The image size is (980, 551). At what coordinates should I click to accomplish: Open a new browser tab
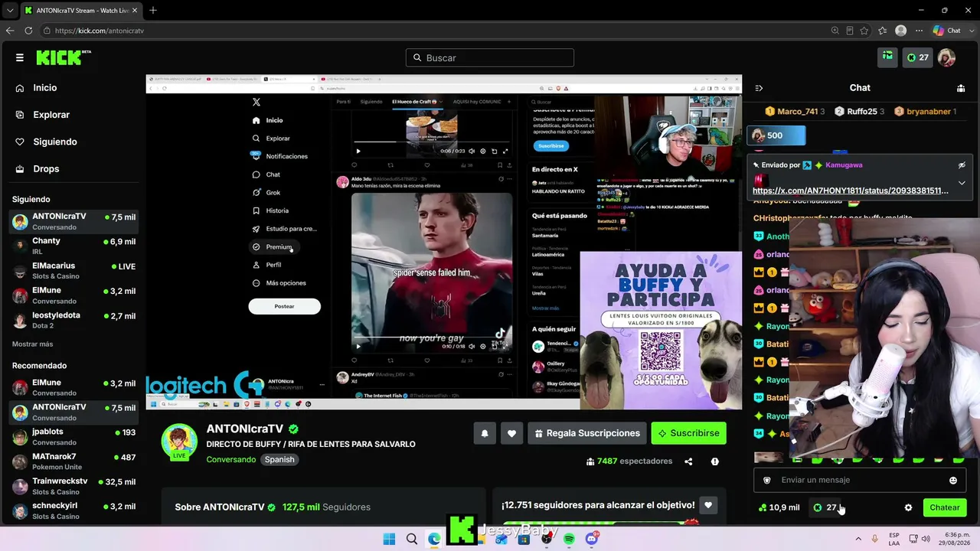[x=153, y=10]
